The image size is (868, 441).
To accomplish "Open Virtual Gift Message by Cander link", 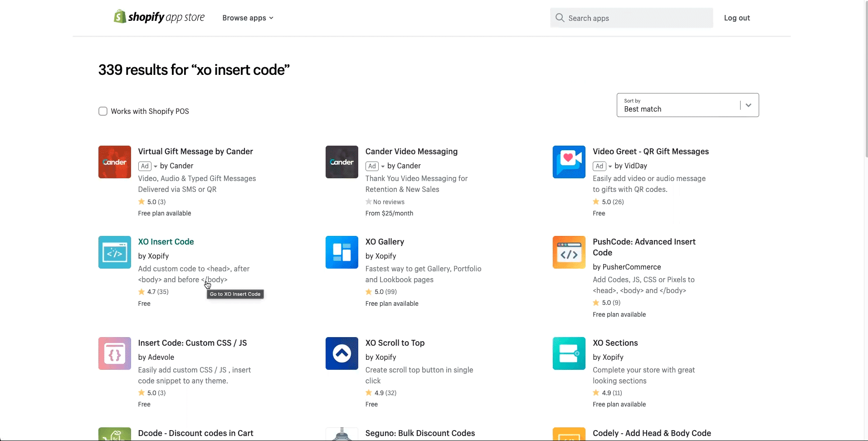I will coord(195,151).
